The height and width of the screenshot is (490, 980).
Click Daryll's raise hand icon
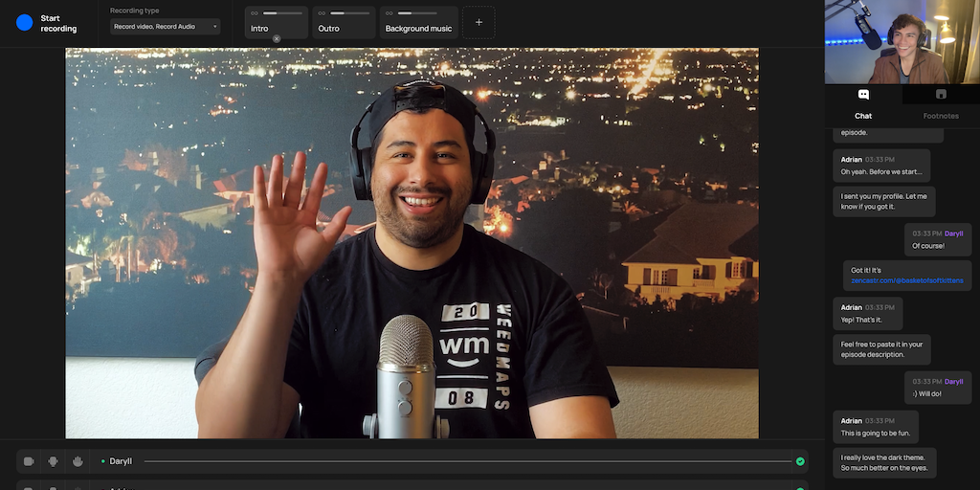[x=78, y=461]
